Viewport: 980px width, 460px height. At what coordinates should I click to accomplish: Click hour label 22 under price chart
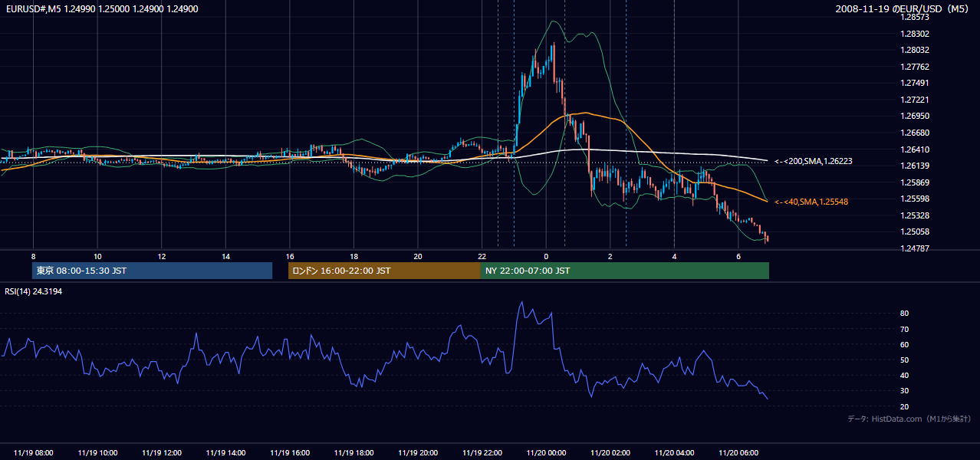(x=482, y=256)
